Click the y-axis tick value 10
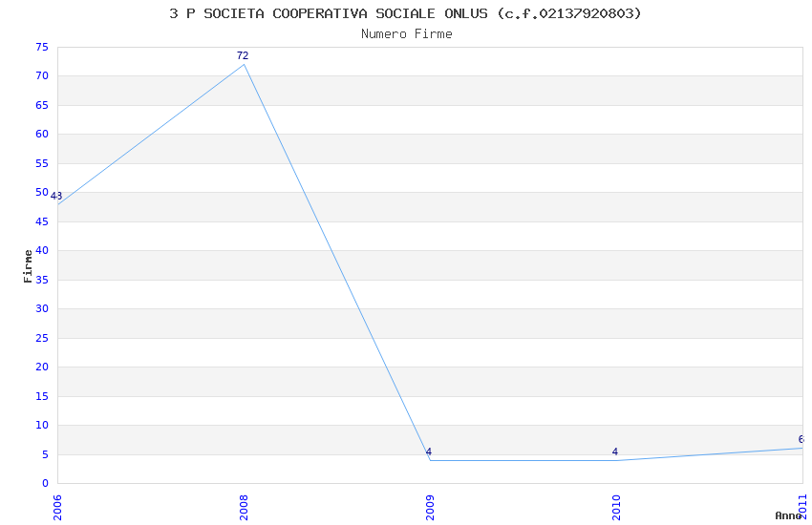The height and width of the screenshot is (525, 812). tap(42, 425)
